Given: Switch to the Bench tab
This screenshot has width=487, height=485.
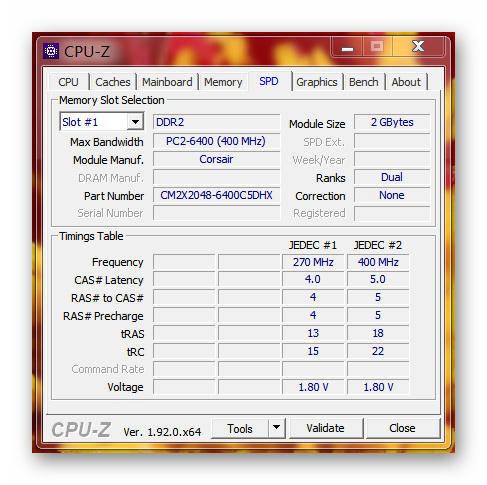Looking at the screenshot, I should point(364,82).
